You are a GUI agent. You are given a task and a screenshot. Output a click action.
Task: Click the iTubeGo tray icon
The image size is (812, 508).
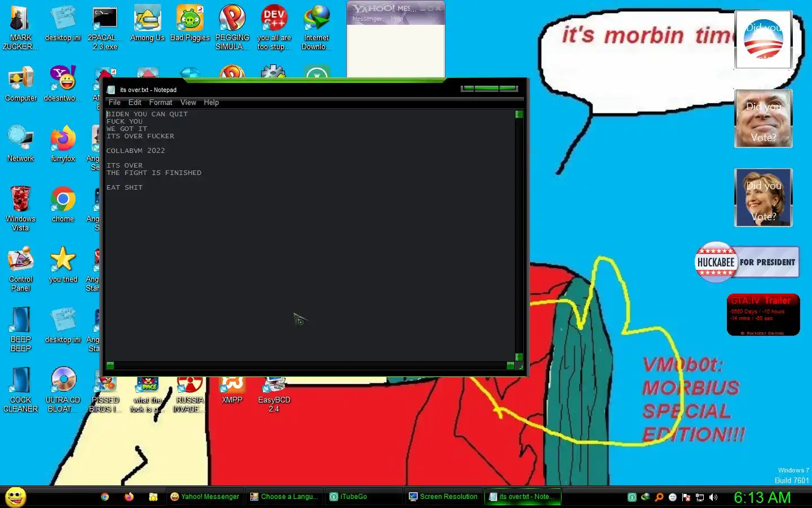point(632,497)
